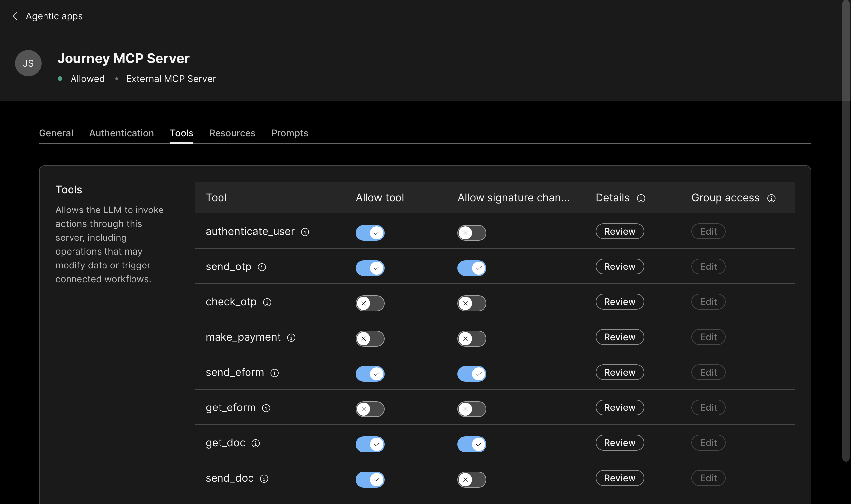The image size is (851, 504).
Task: Click the info icon next to send_eform
Action: click(275, 373)
